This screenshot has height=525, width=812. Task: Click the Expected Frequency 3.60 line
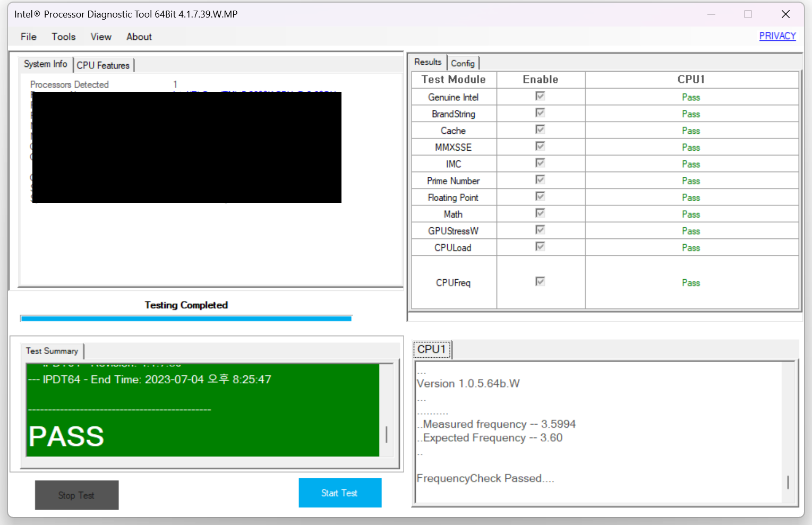(490, 438)
